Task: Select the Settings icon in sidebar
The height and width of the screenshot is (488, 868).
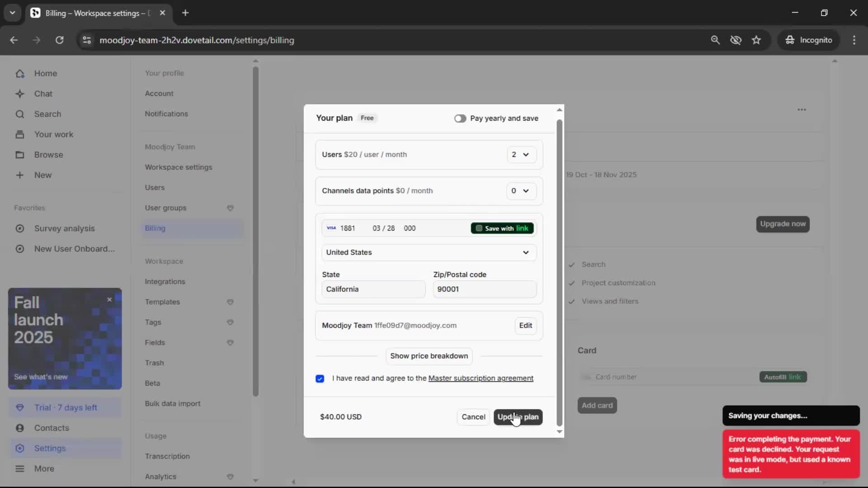Action: (x=20, y=448)
